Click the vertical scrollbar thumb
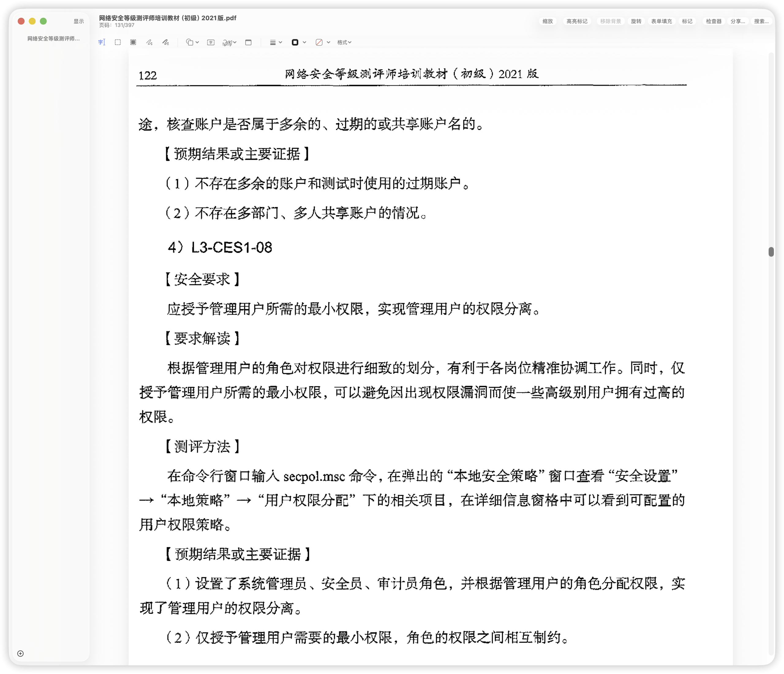Screen dimensions: 784x674 (x=771, y=252)
